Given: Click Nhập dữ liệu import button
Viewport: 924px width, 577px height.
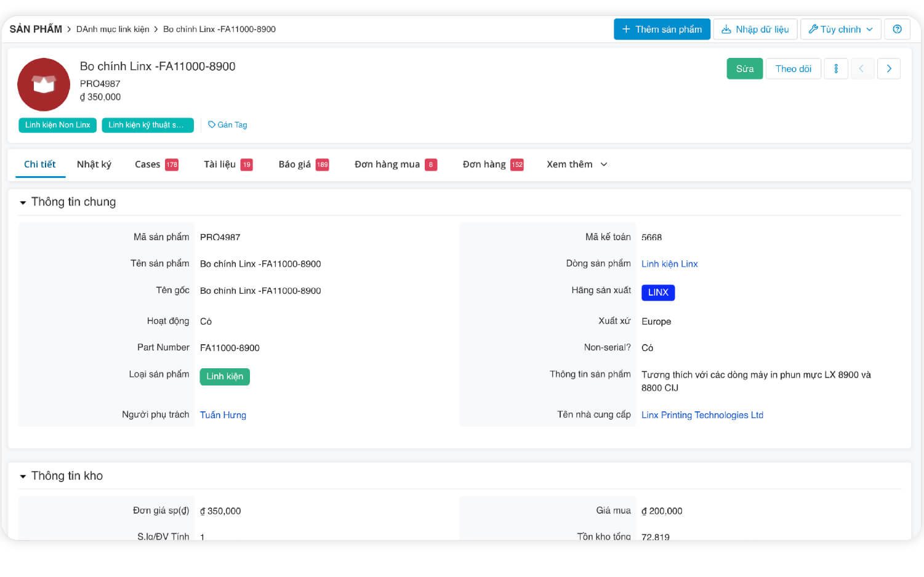Looking at the screenshot, I should tap(755, 29).
